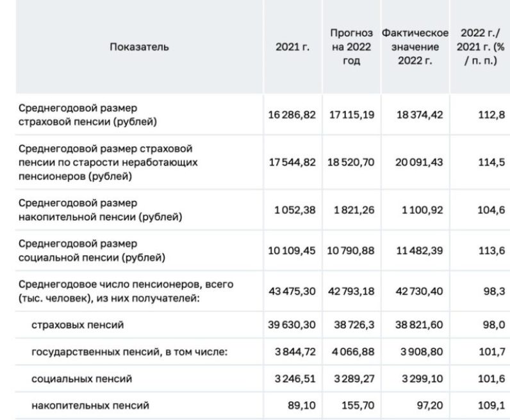Select value 42 730,40
The width and height of the screenshot is (510, 420).
point(419,291)
